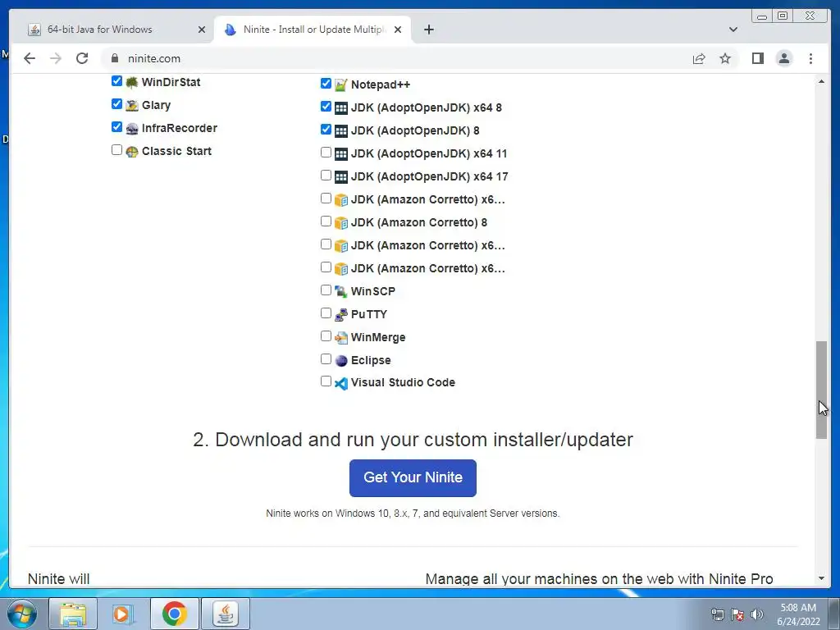Uncheck the InfraRecorder checkbox

click(116, 127)
